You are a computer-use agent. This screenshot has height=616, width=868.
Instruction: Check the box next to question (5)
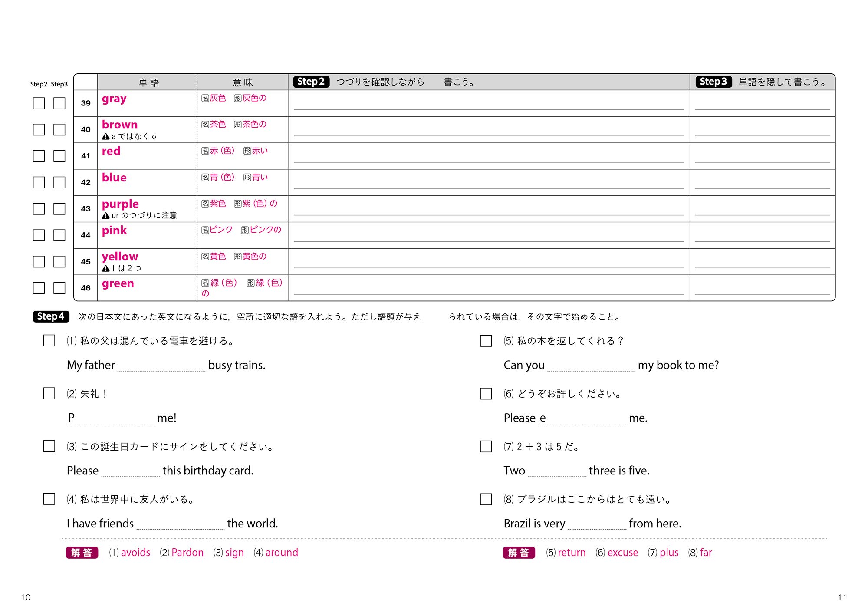tap(486, 341)
